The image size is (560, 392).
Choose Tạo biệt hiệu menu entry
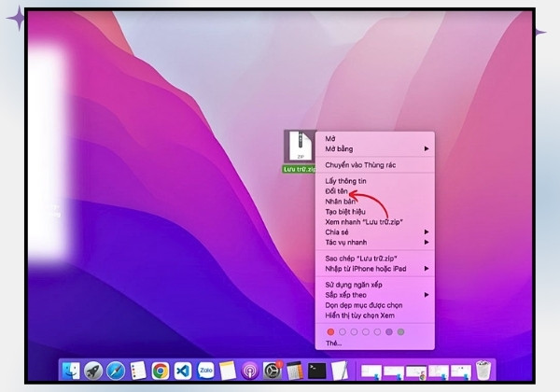pos(345,212)
